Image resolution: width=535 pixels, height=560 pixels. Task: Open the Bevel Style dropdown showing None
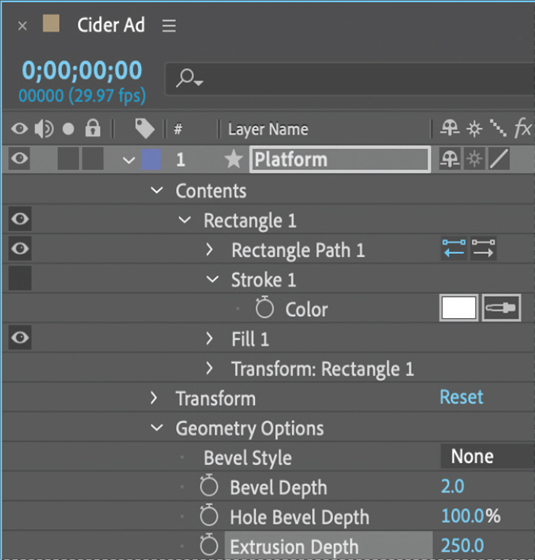[488, 456]
